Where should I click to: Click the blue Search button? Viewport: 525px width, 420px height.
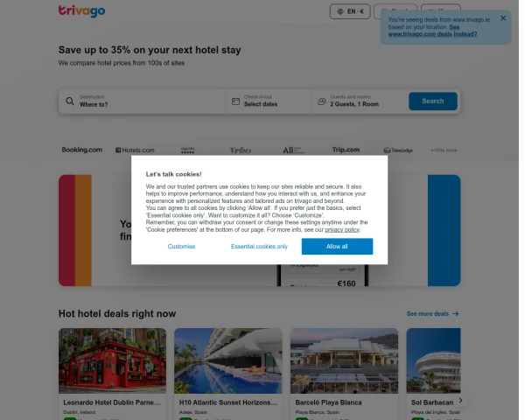(433, 101)
